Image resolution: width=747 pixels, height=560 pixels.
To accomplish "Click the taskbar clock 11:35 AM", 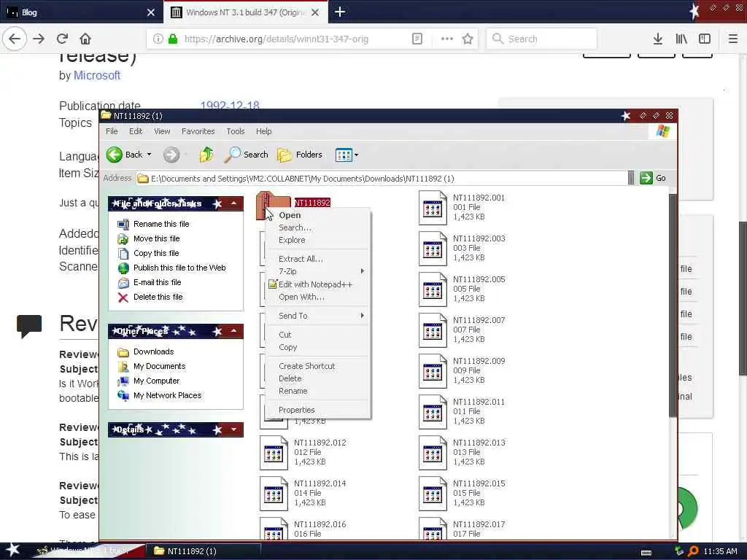I will (720, 551).
